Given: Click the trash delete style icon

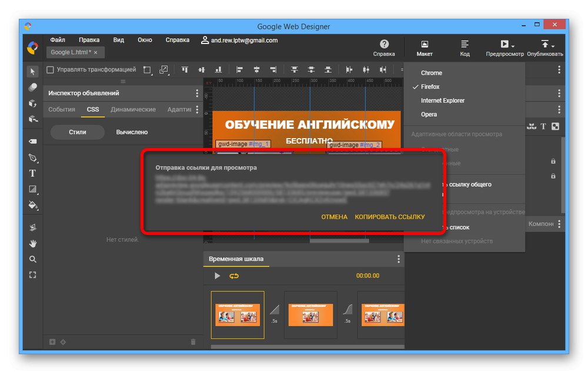Looking at the screenshot, I should coord(193,341).
